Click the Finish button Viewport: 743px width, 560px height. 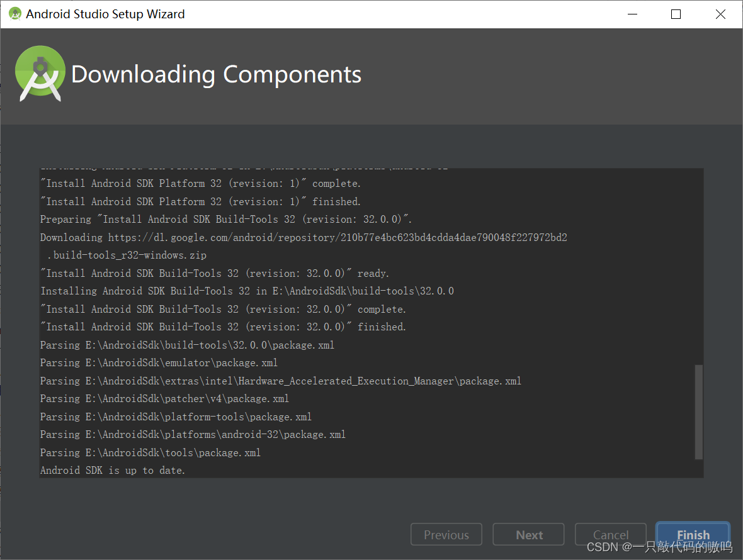[692, 534]
